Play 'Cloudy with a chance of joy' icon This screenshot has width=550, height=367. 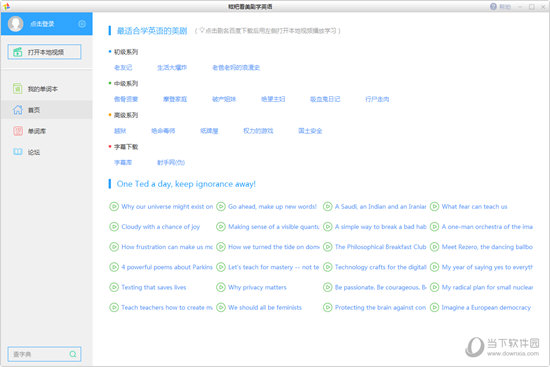coord(114,227)
